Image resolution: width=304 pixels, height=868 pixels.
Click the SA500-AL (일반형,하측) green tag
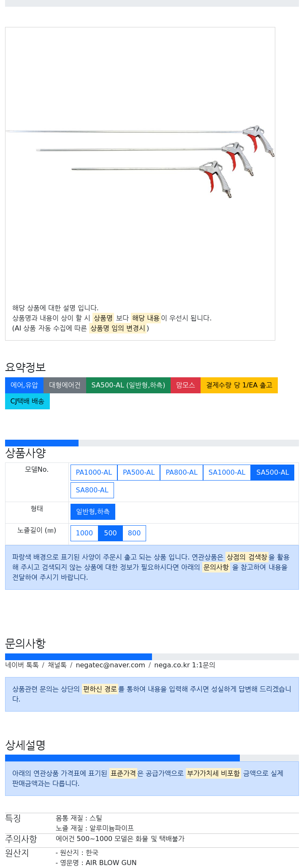tap(128, 385)
